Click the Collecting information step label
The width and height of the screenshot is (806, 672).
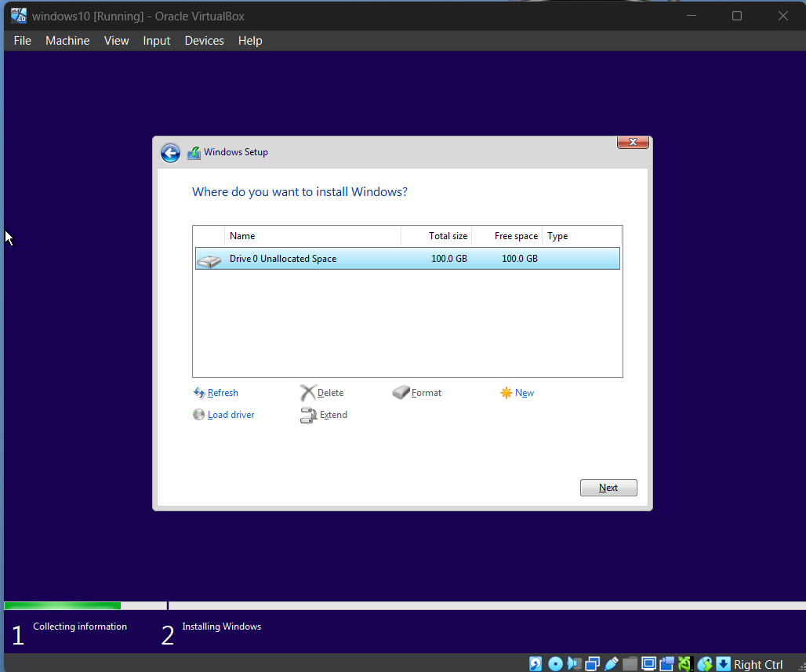pyautogui.click(x=80, y=627)
